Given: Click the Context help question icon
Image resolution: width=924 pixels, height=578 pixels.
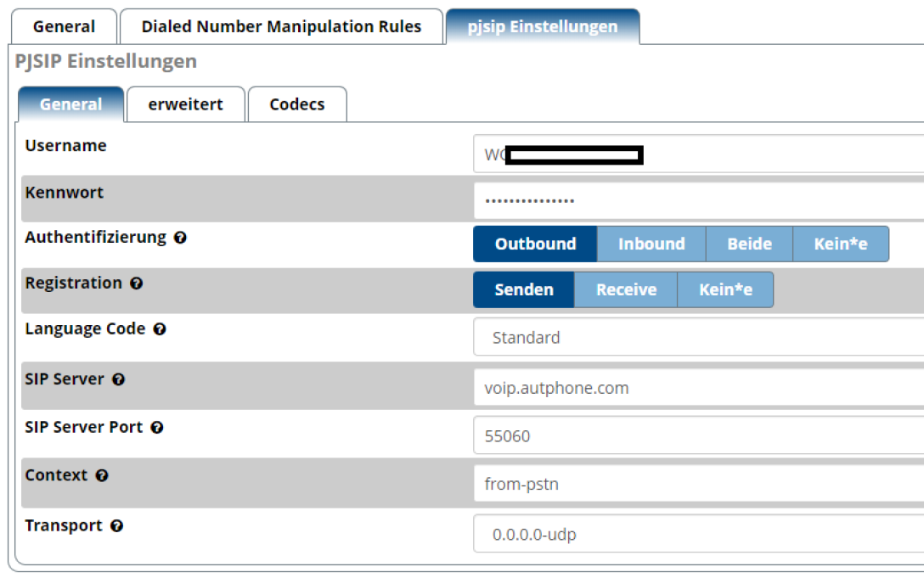Looking at the screenshot, I should tap(102, 476).
